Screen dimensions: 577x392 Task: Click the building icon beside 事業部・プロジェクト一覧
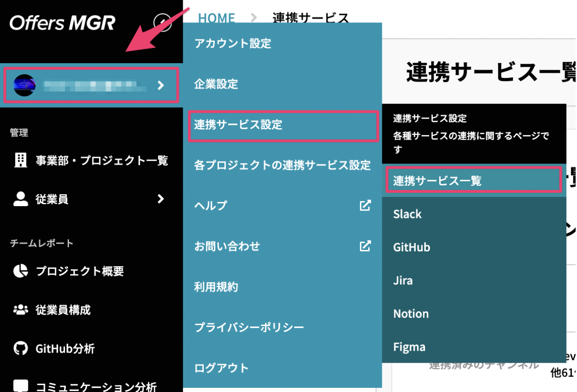point(21,160)
